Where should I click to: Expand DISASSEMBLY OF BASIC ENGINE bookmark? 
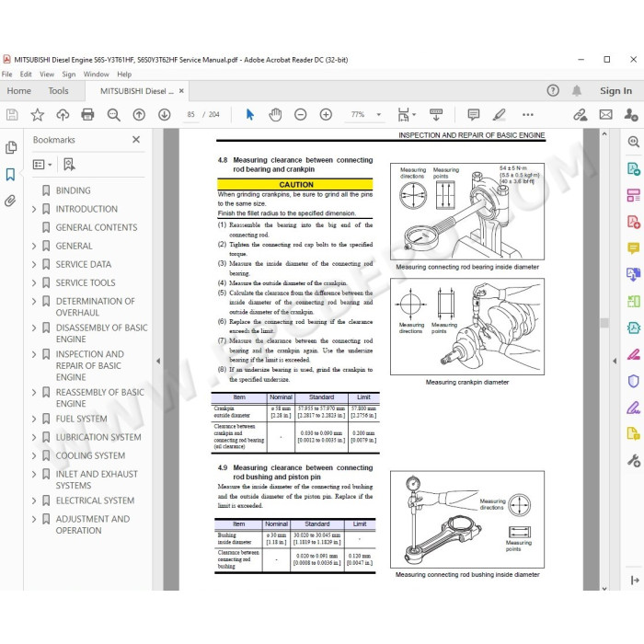[x=34, y=328]
